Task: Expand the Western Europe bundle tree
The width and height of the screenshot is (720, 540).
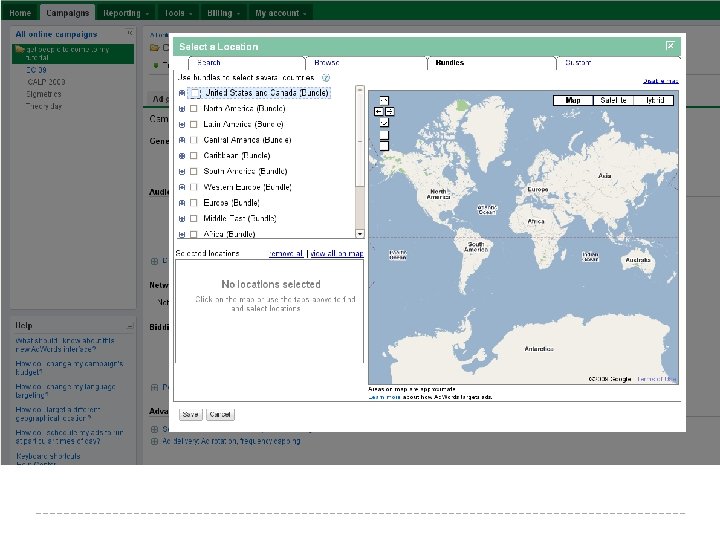Action: point(182,187)
